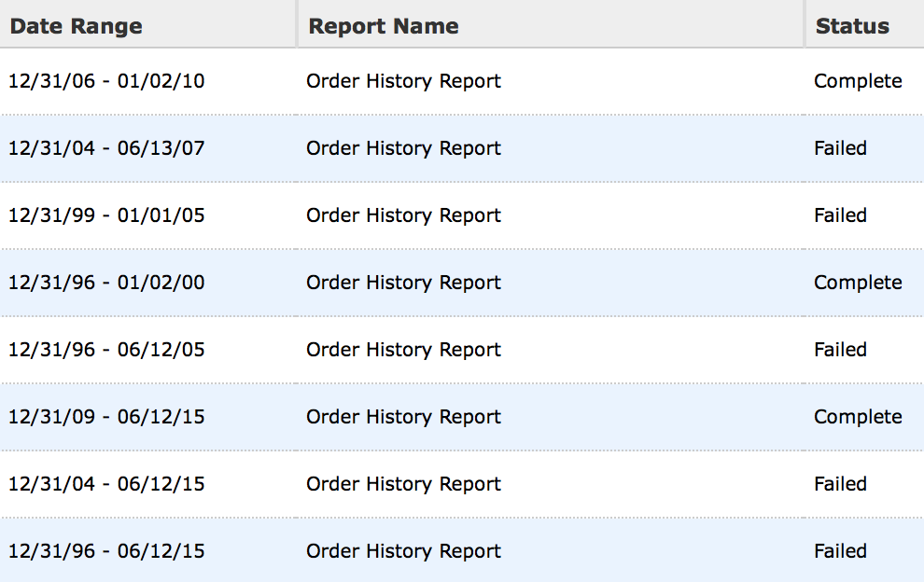The image size is (924, 582).
Task: Click Failed status of the 12/31/96 - 06/12/15 report
Action: coord(840,551)
